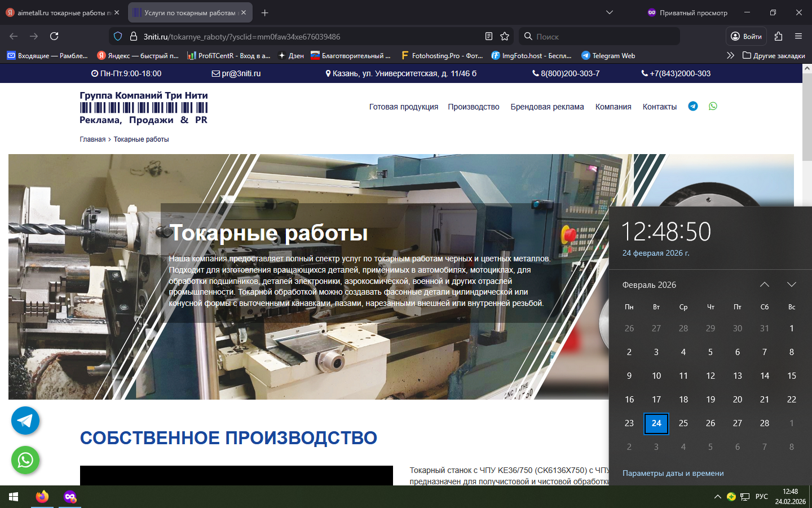
Task: Click Главная breadcrumb link
Action: pyautogui.click(x=92, y=139)
